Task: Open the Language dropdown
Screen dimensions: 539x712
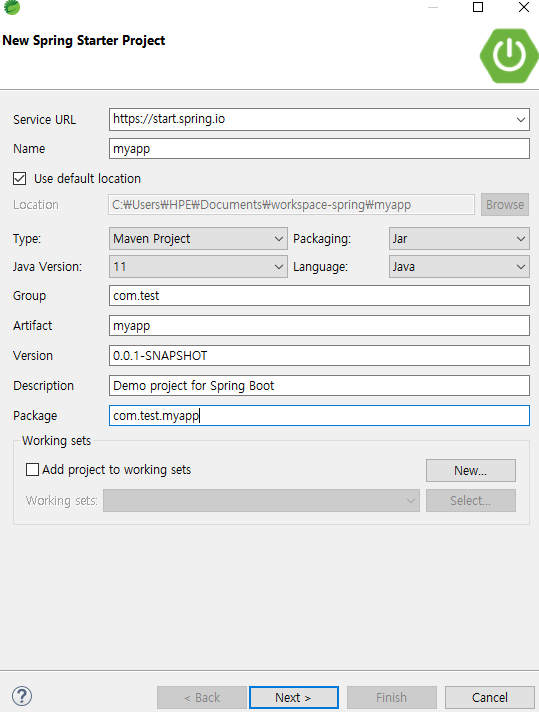Action: (459, 267)
